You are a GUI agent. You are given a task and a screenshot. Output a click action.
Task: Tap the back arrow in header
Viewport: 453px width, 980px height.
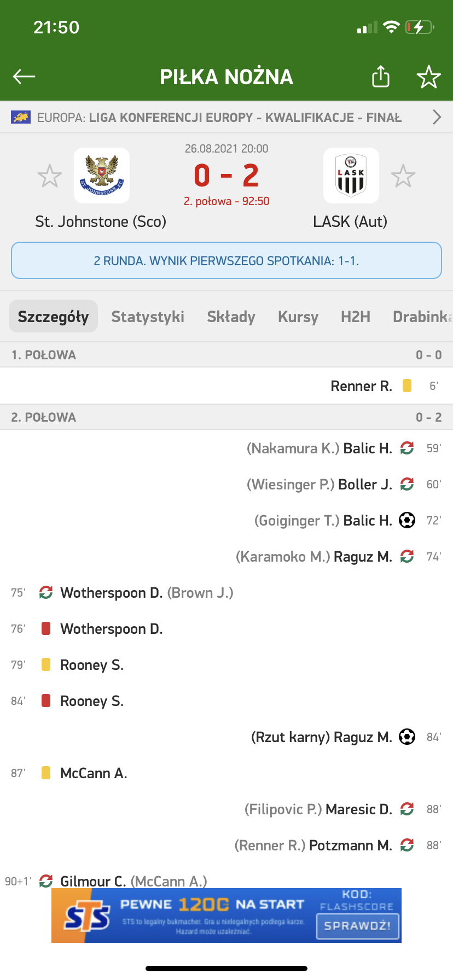(24, 77)
